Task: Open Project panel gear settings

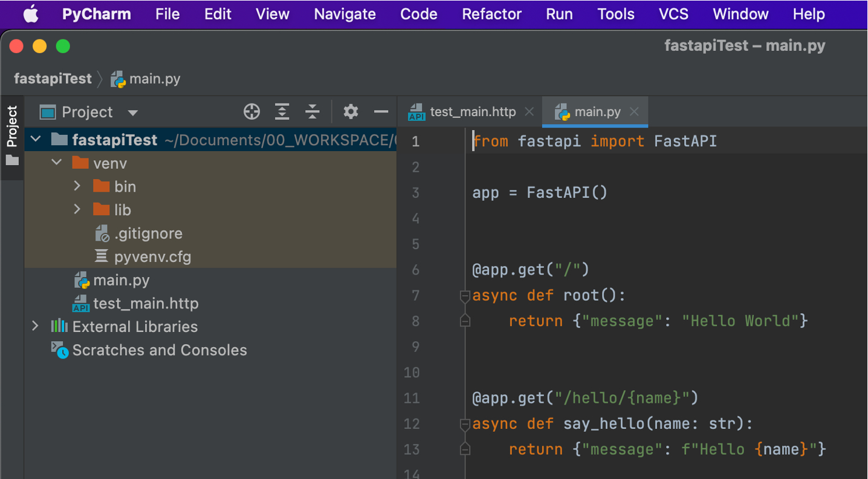Action: [351, 111]
